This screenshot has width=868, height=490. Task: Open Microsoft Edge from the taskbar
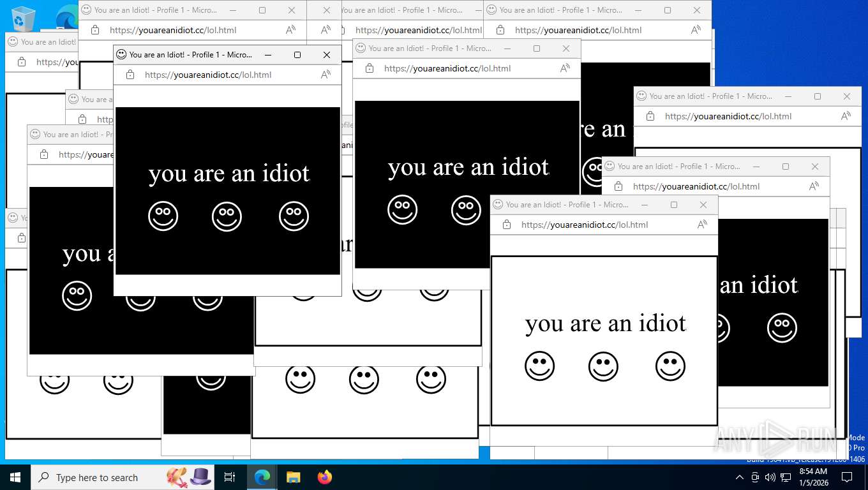point(262,477)
